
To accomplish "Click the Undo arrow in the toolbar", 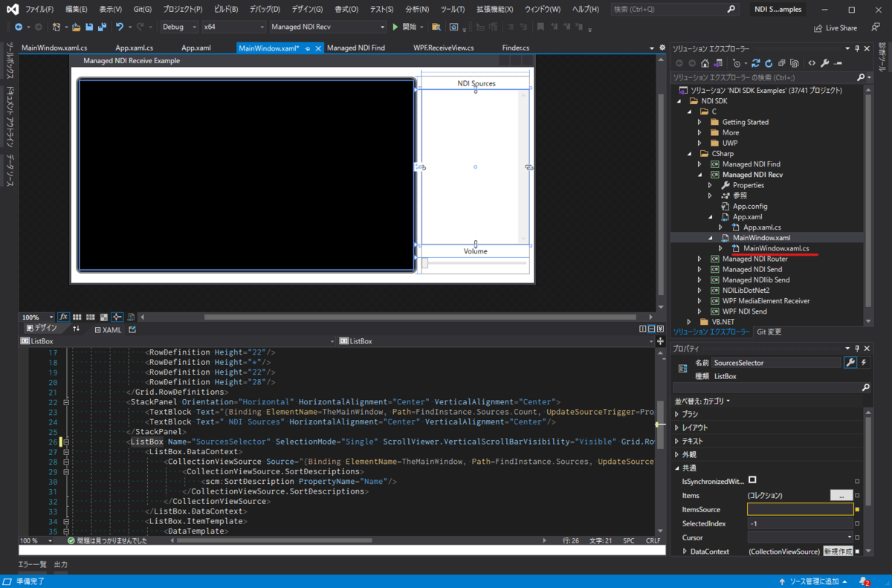I will tap(119, 27).
